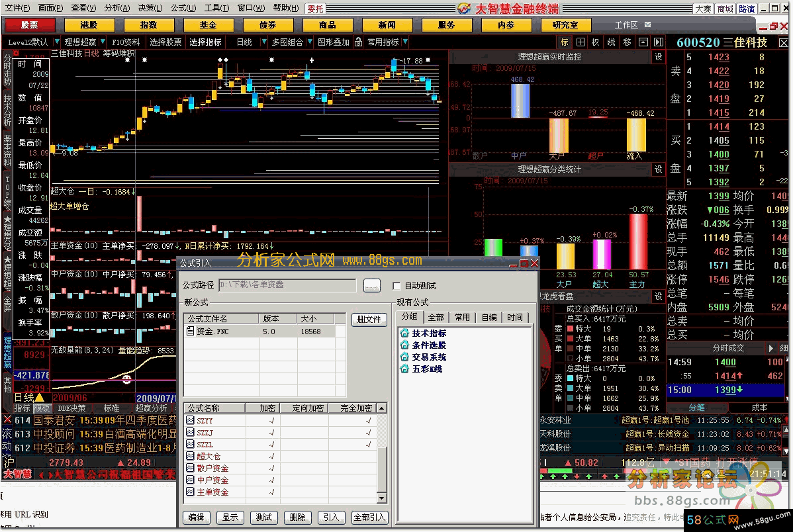Toggle 加密 checkmark for 主单资金 row
793x532 pixels.
tap(271, 492)
